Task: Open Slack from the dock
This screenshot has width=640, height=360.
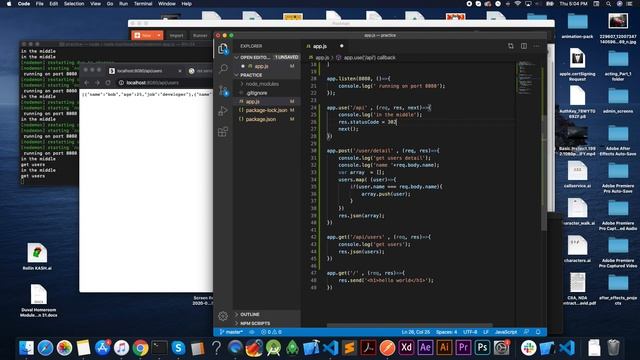Action: click(528, 348)
